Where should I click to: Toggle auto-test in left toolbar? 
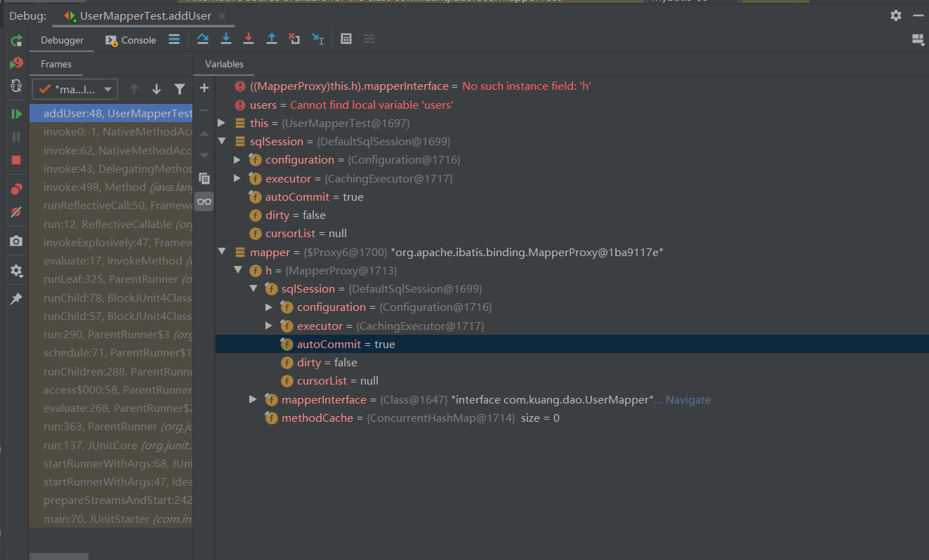pos(15,86)
